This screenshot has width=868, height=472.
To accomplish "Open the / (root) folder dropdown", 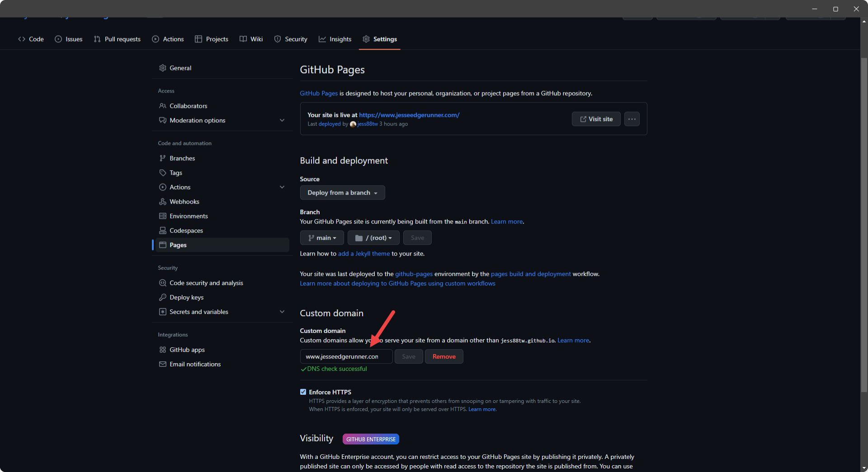I will (373, 238).
